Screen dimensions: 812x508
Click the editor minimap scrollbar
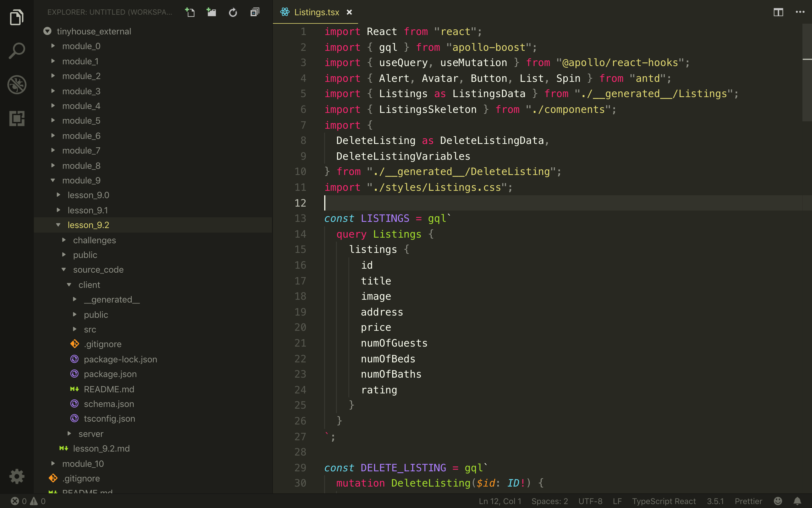point(807,72)
